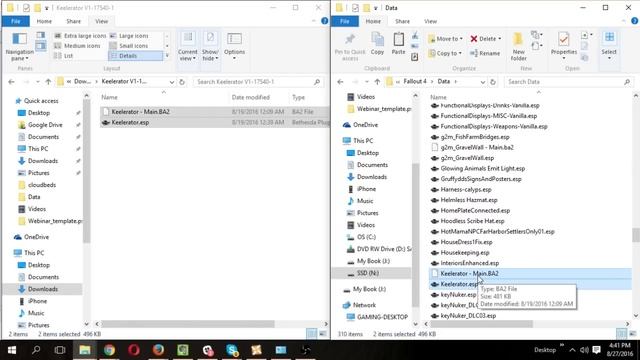Select InteriorsEnhanced.esp file
This screenshot has height=360, width=640.
469,263
